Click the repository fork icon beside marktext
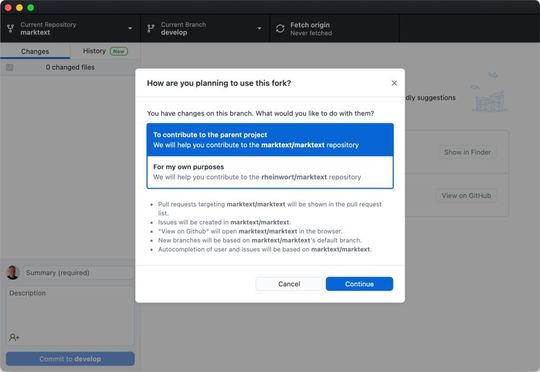The width and height of the screenshot is (540, 372). coord(11,28)
